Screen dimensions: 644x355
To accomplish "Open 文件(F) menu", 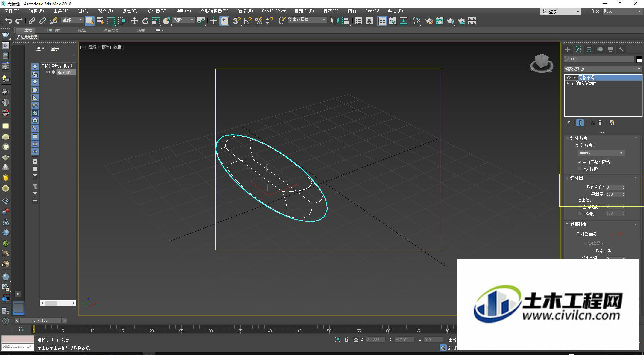I will point(12,11).
